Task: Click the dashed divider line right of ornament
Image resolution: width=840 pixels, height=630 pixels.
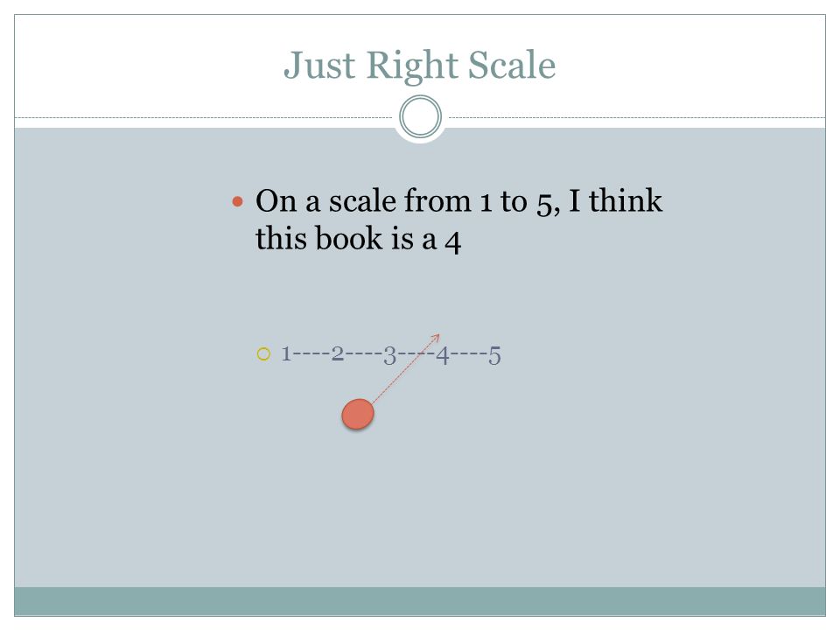Action: click(x=637, y=117)
